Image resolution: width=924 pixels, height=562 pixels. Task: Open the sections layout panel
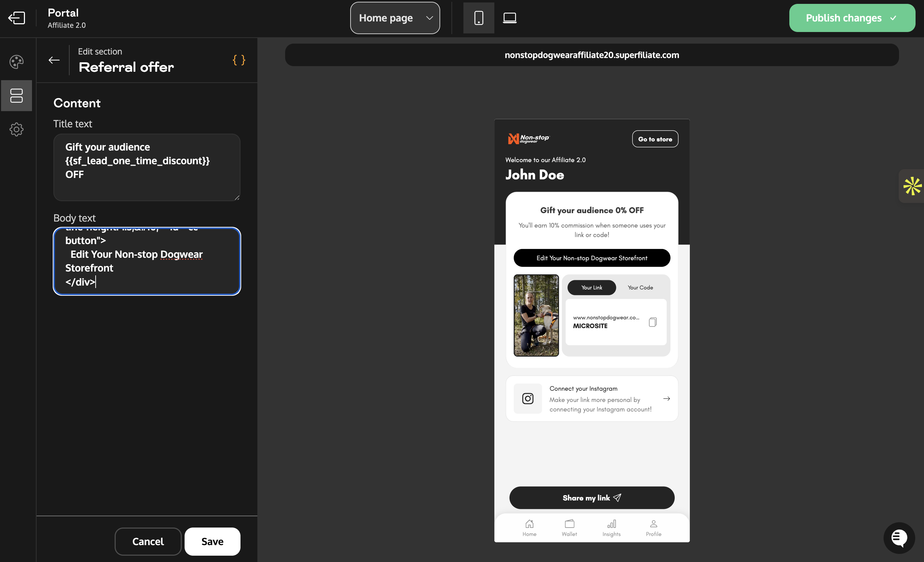click(x=17, y=96)
